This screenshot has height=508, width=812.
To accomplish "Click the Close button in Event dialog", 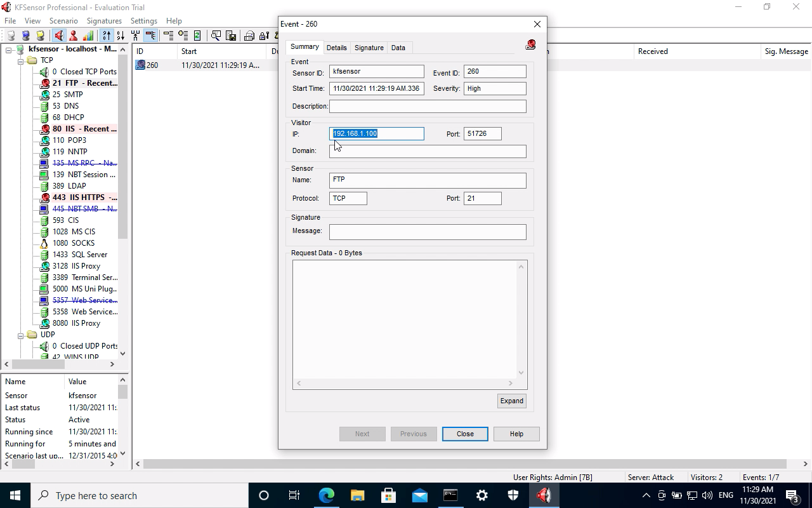I will tap(465, 434).
